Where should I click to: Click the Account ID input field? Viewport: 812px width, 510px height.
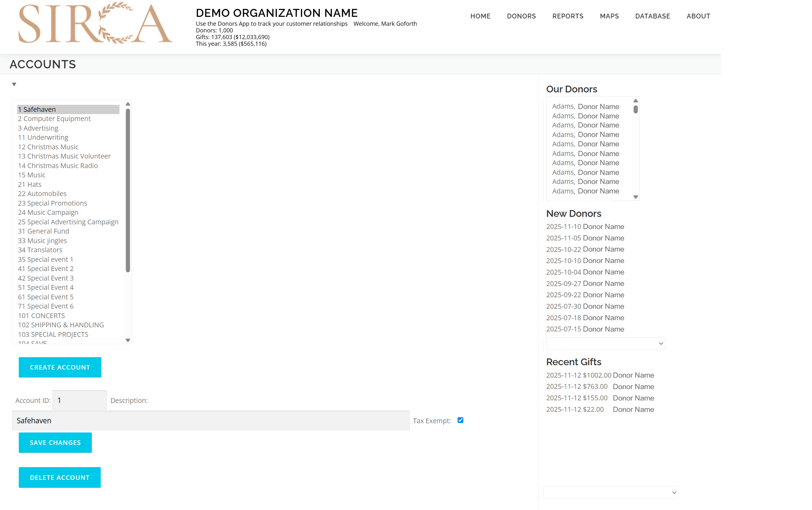(79, 400)
